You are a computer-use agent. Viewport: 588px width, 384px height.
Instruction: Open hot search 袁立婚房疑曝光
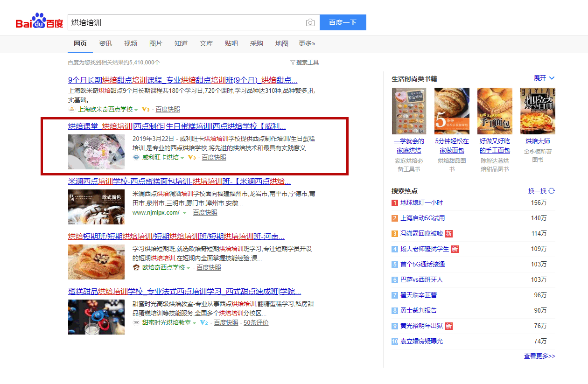click(421, 342)
